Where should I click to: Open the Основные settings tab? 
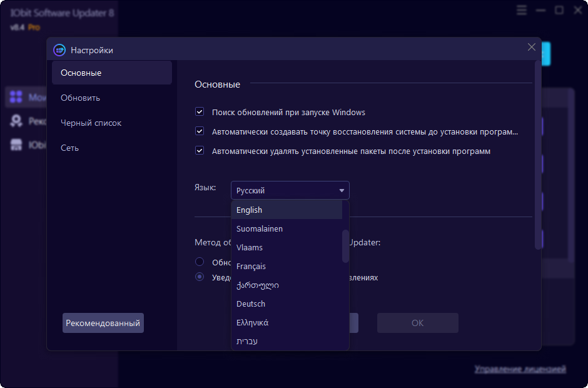(112, 73)
